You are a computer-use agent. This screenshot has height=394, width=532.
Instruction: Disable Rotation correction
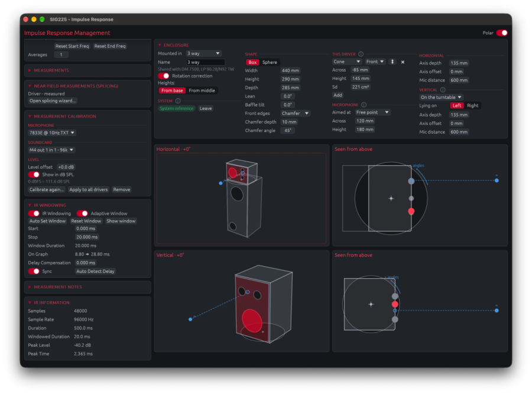coord(164,76)
